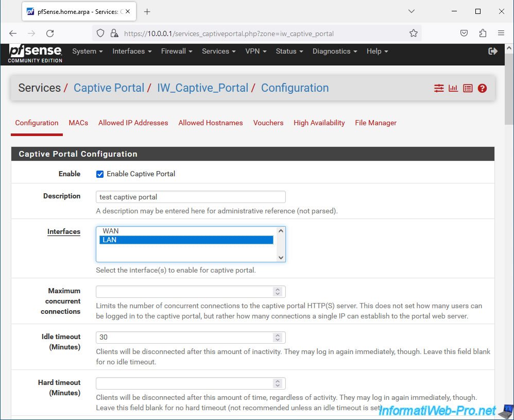Open the Interfaces menu

pos(132,51)
